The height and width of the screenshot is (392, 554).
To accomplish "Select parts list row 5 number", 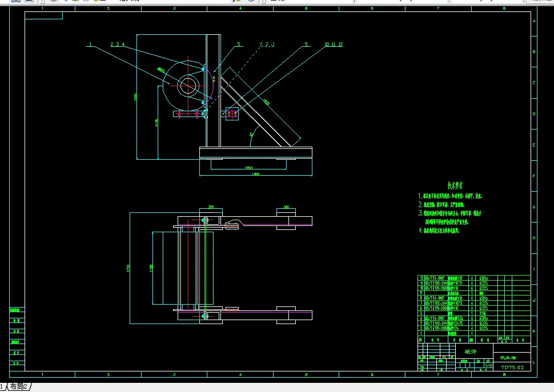I will [x=421, y=313].
